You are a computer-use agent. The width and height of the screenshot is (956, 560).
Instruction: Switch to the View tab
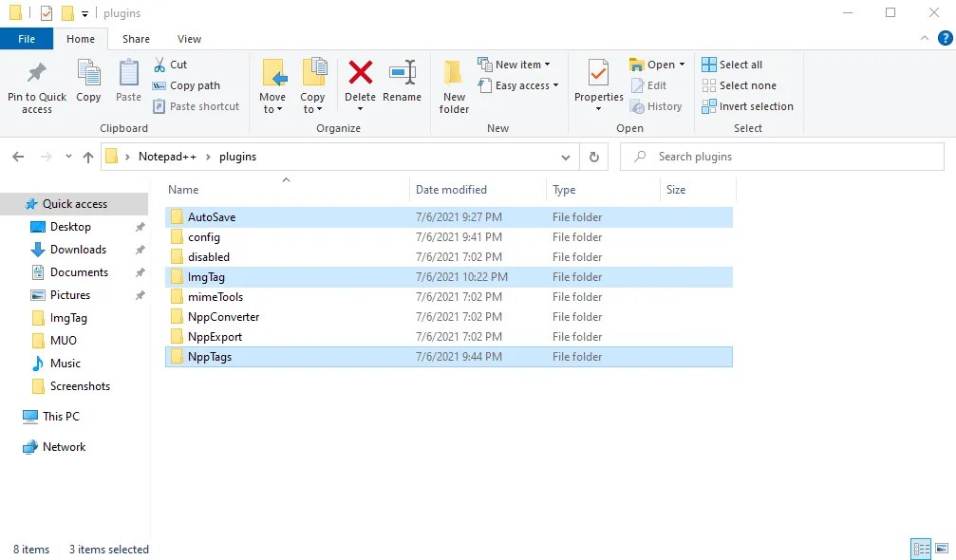coord(188,39)
